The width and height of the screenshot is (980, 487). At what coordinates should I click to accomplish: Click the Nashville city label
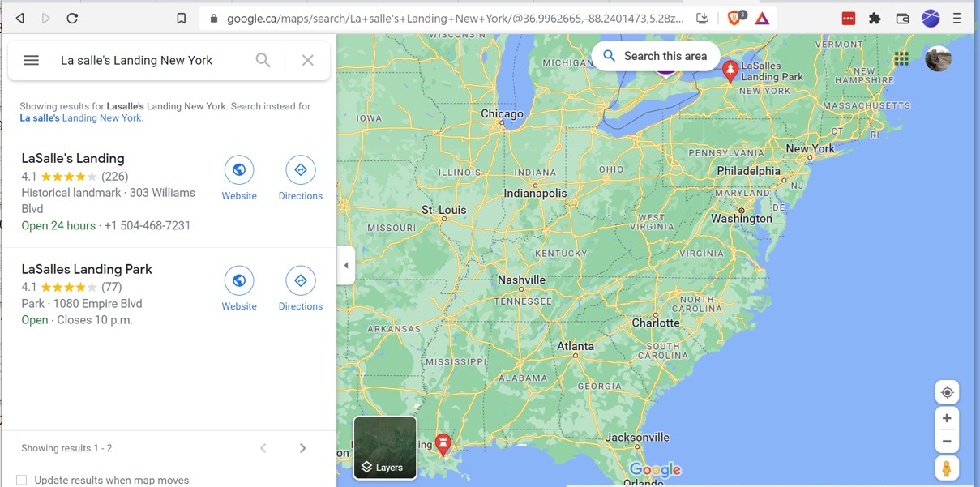pos(521,280)
